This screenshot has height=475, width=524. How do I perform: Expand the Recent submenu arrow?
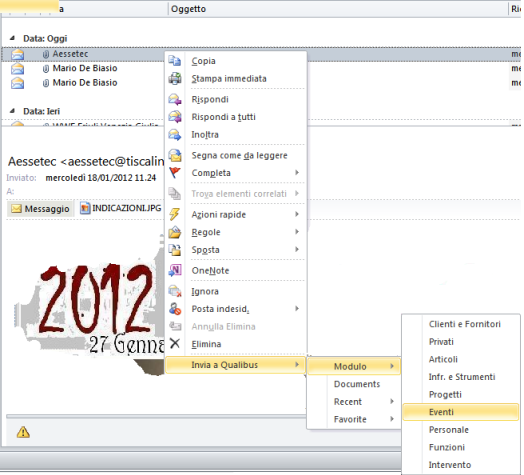pyautogui.click(x=392, y=401)
